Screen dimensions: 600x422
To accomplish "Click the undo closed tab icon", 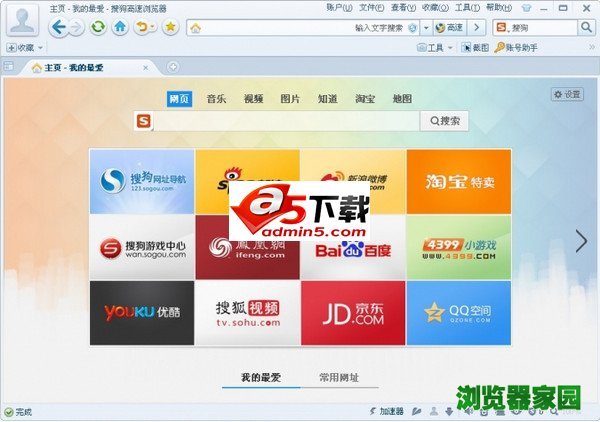I will (143, 27).
